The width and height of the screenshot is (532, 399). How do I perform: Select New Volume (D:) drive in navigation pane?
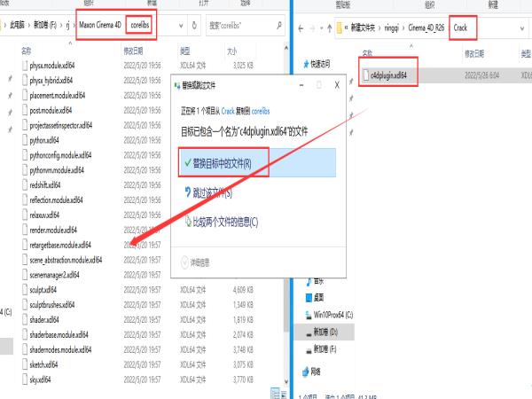[x=322, y=332]
